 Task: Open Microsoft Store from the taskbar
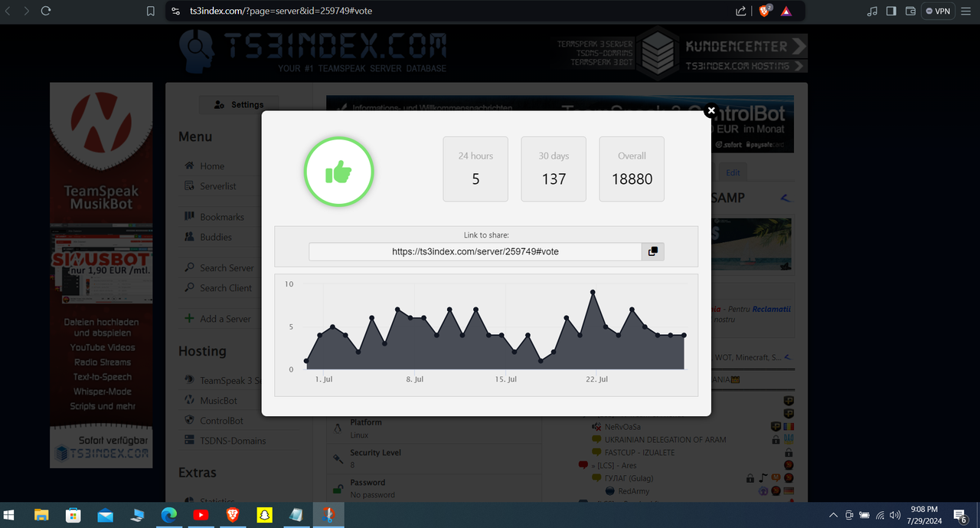pyautogui.click(x=73, y=515)
